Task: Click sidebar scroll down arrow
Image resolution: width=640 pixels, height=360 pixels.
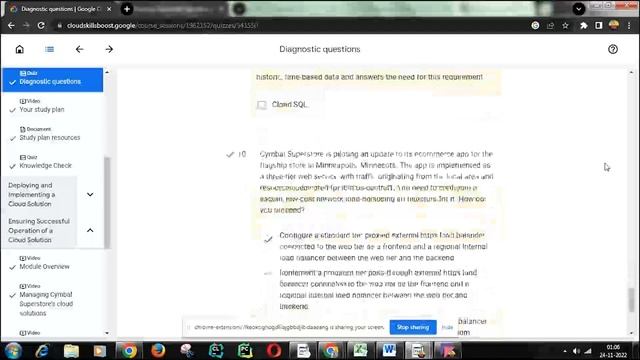Action: point(107,333)
